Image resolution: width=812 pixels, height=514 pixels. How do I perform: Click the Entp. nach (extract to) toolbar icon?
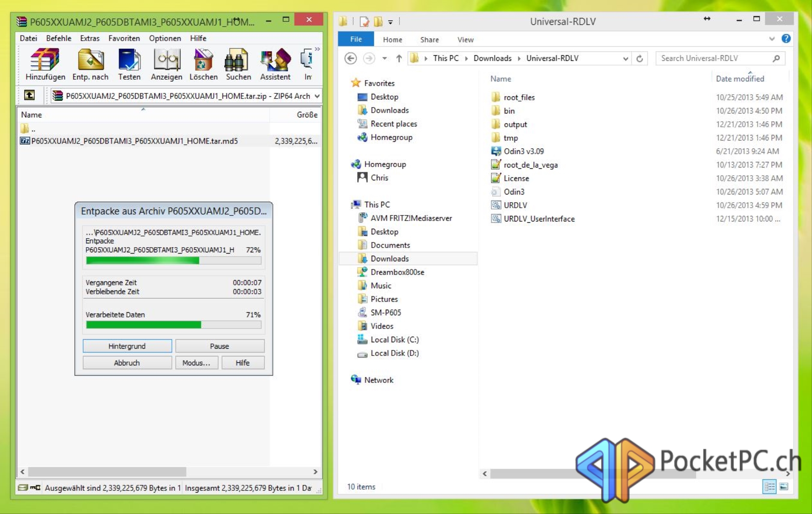tap(90, 64)
